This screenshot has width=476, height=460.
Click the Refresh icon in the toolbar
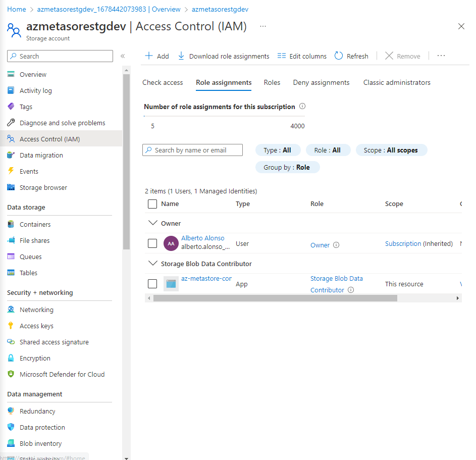[339, 56]
